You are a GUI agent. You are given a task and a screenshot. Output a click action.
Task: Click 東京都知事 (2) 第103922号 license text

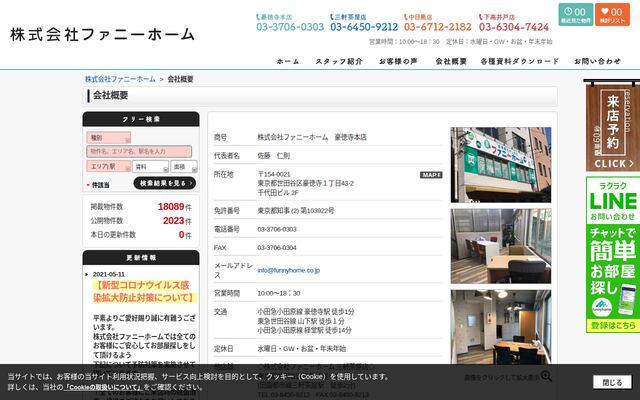pyautogui.click(x=296, y=211)
